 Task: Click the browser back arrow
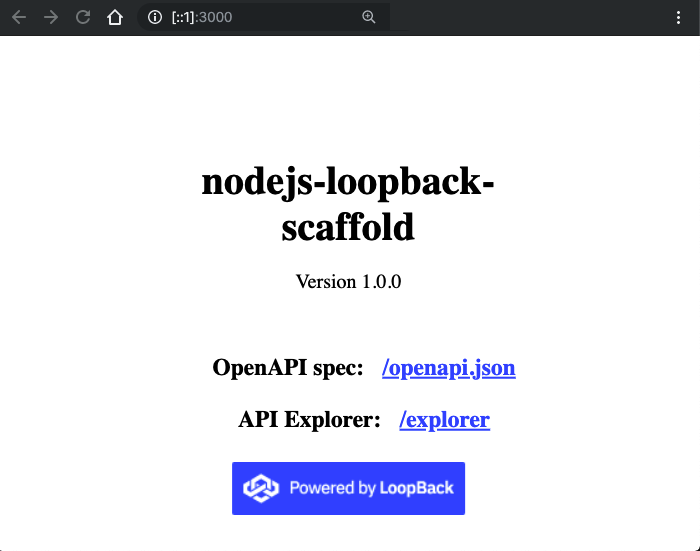pos(19,17)
